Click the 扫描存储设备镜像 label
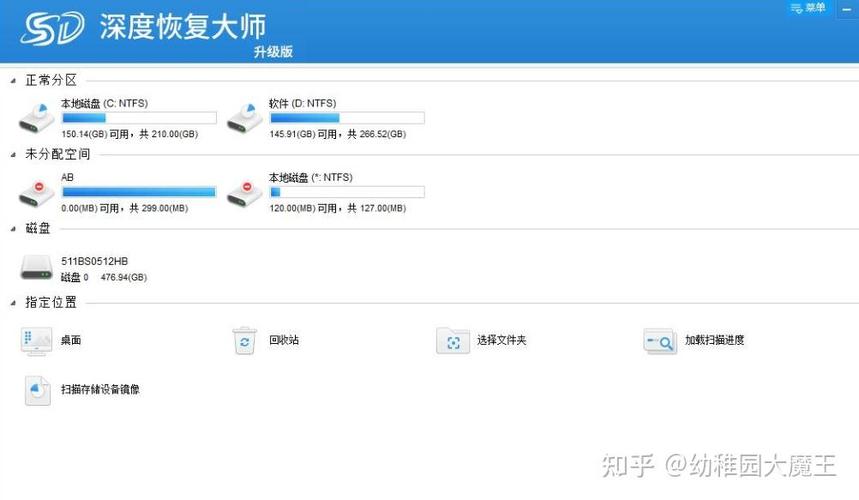859x500 pixels. [100, 389]
